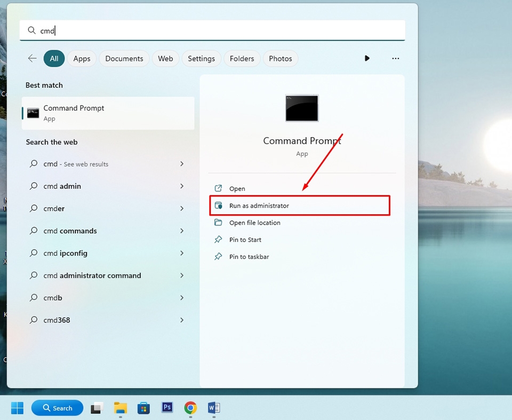Click the Windows Start button
512x420 pixels.
[17, 408]
